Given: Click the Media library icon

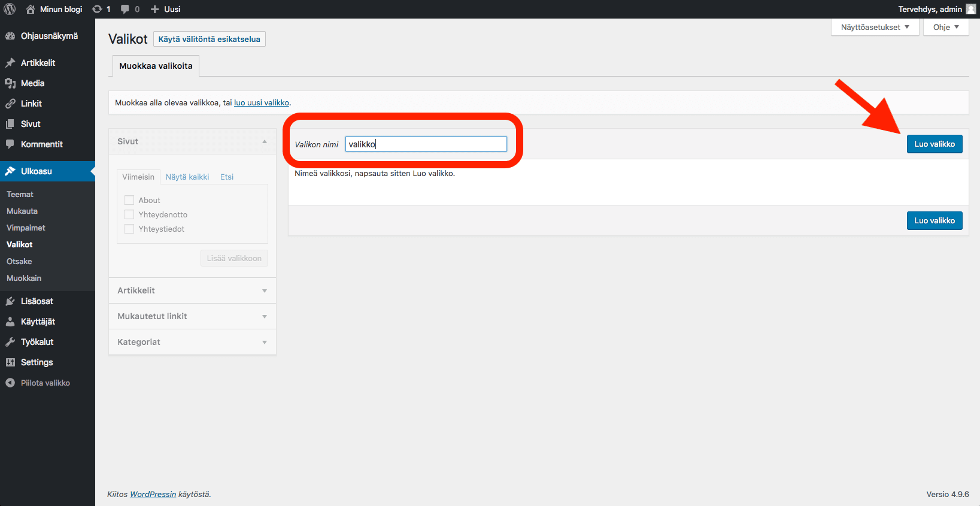Looking at the screenshot, I should pos(10,83).
